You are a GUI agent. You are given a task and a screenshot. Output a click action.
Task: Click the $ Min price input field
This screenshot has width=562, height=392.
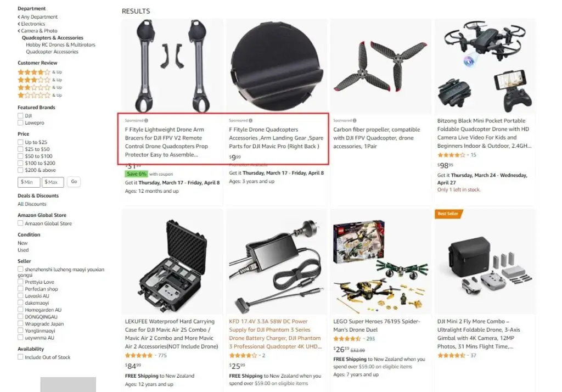click(29, 182)
